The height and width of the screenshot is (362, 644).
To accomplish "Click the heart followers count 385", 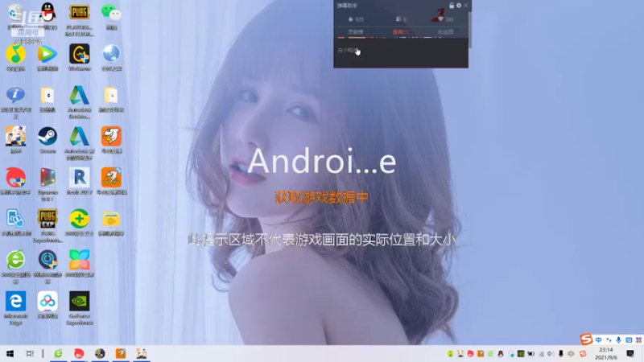I will coord(446,19).
